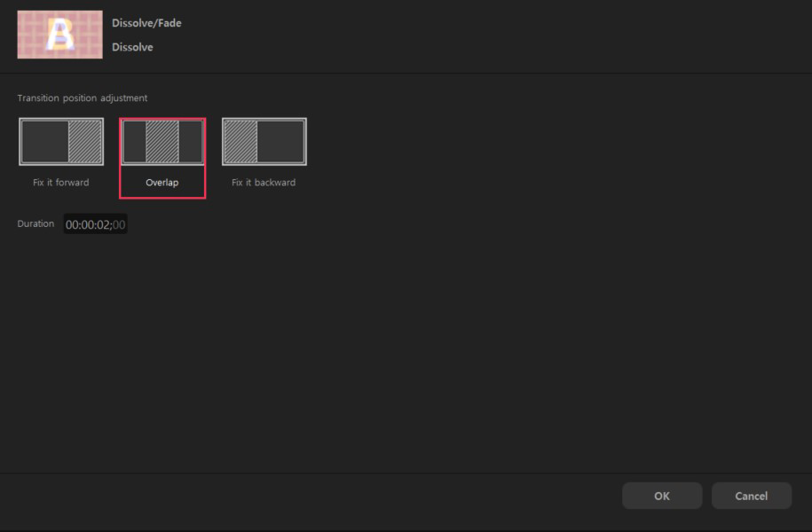This screenshot has width=812, height=532.
Task: Click the 'Duration' label
Action: [35, 224]
